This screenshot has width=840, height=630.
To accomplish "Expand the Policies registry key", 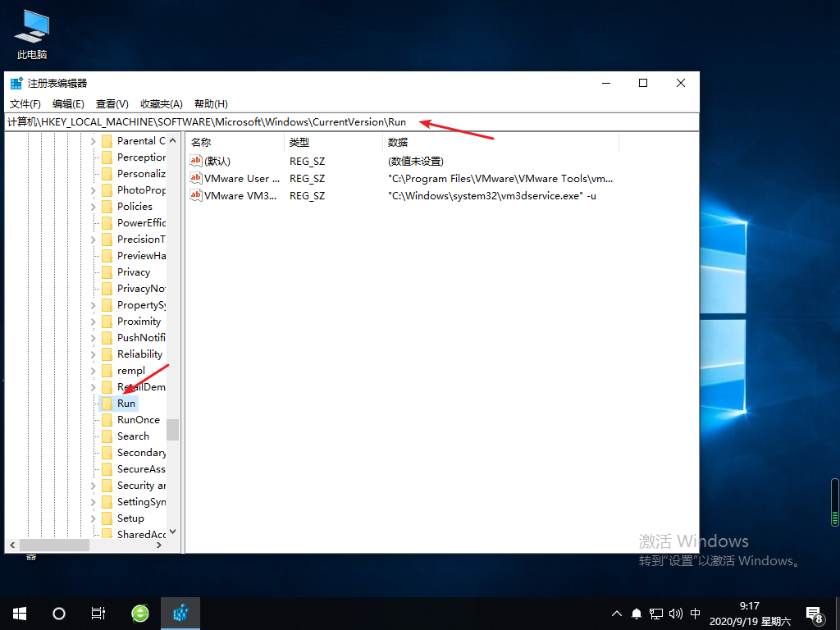I will point(94,206).
